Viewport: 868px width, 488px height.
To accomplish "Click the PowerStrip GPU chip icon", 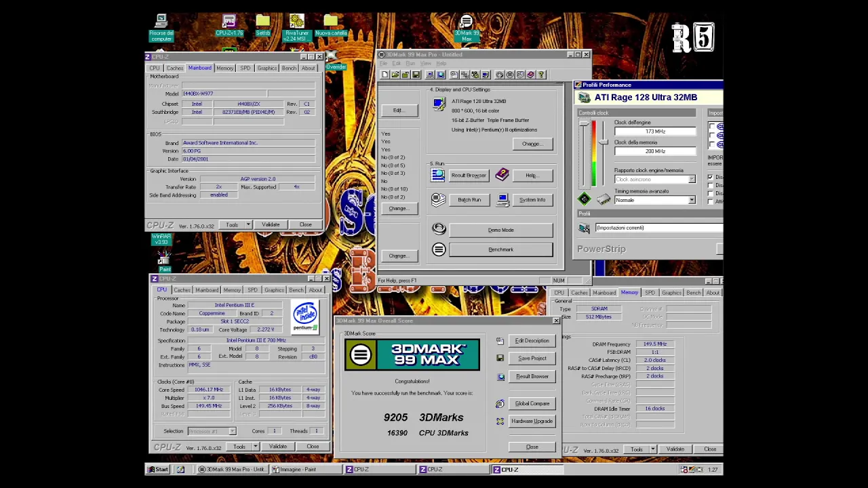I will (x=584, y=199).
